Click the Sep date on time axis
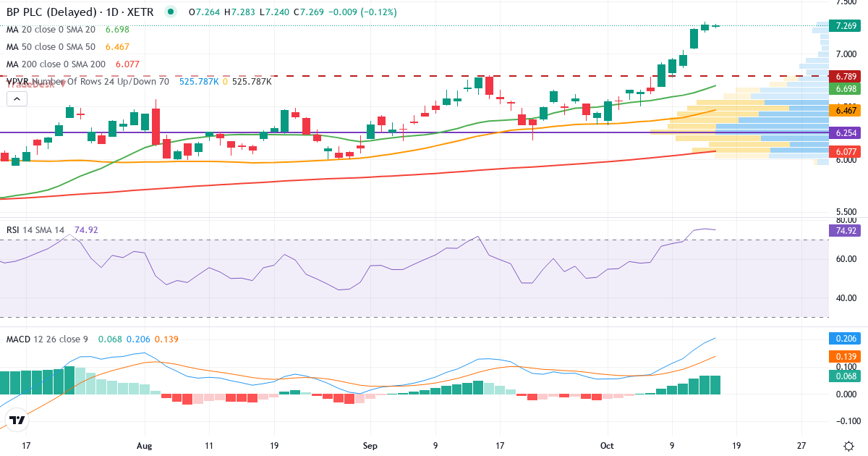 point(370,446)
